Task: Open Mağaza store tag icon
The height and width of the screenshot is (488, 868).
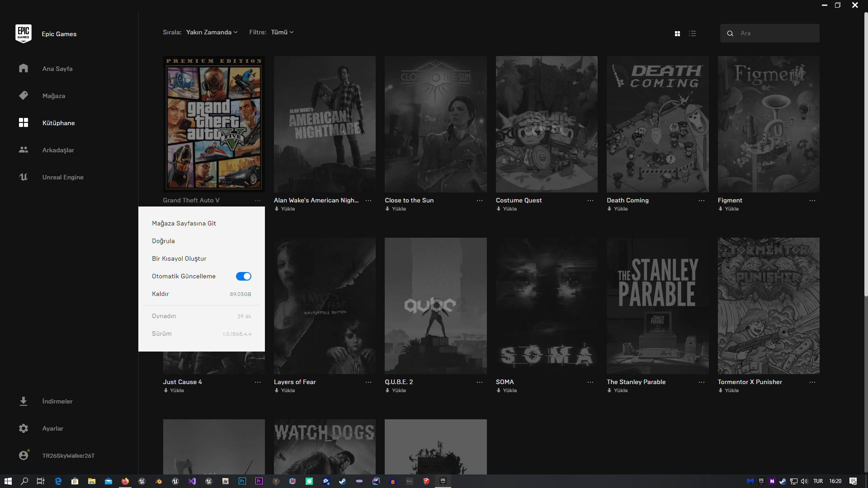Action: click(24, 95)
